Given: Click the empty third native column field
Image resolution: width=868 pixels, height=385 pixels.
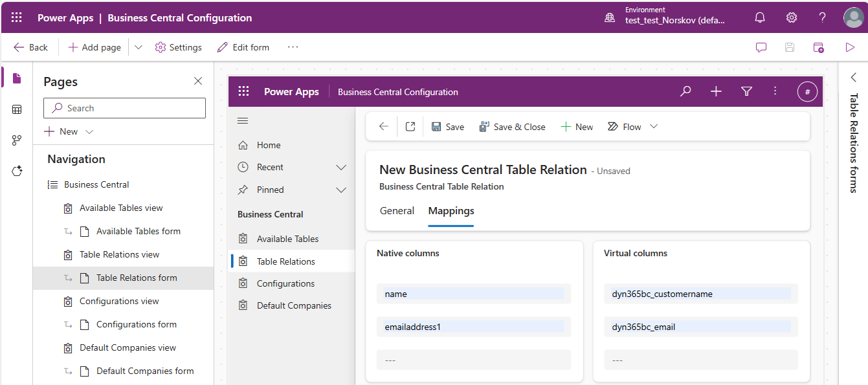Looking at the screenshot, I should coord(474,360).
